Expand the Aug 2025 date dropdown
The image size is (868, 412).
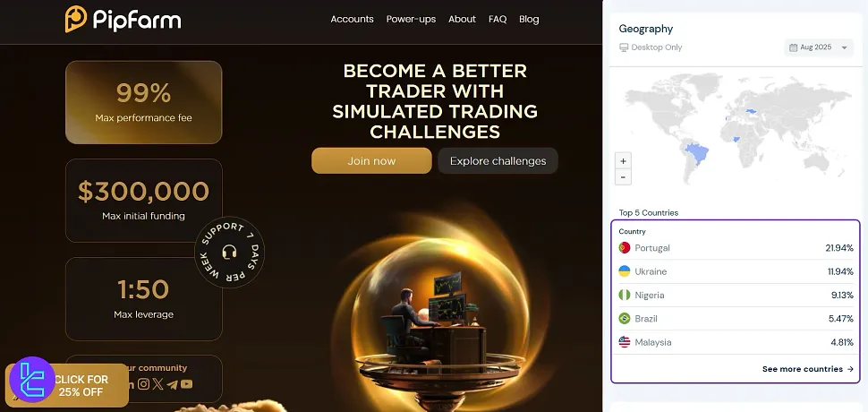tap(819, 47)
